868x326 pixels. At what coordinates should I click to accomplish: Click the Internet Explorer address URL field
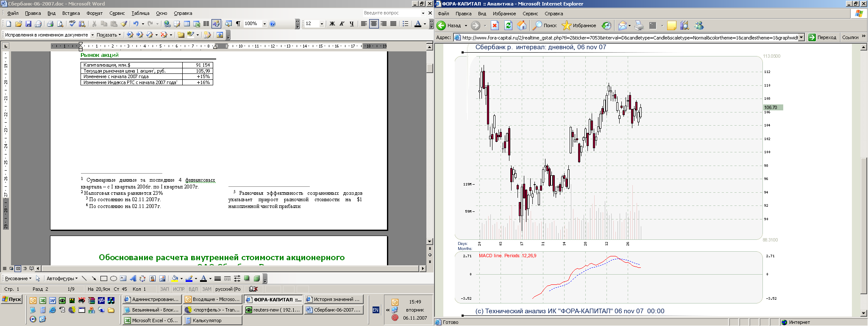point(630,37)
